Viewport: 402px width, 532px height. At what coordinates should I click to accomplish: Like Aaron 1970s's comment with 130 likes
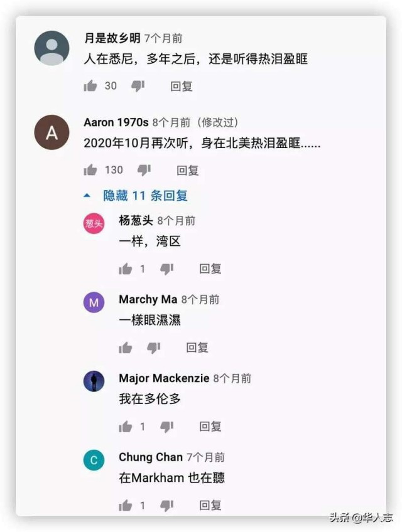90,169
